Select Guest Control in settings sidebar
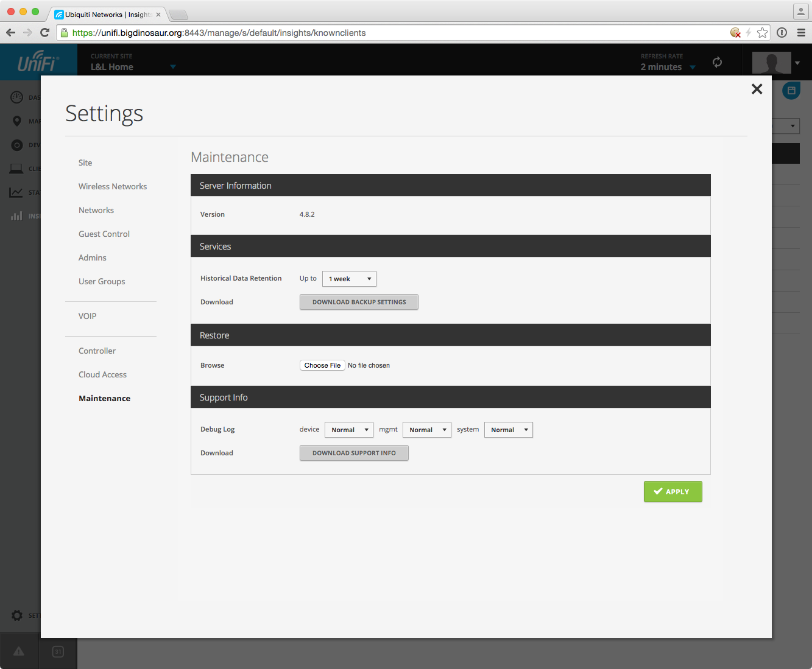 (104, 234)
